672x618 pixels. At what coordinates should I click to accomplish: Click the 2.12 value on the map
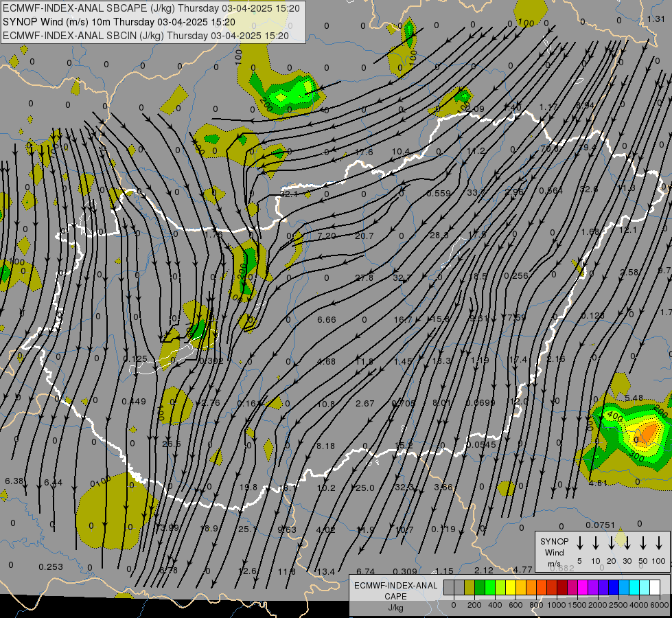coord(484,571)
